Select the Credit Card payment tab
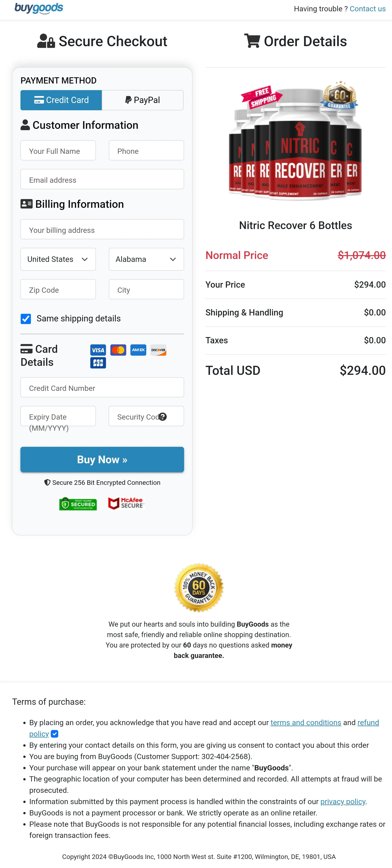 pyautogui.click(x=61, y=100)
